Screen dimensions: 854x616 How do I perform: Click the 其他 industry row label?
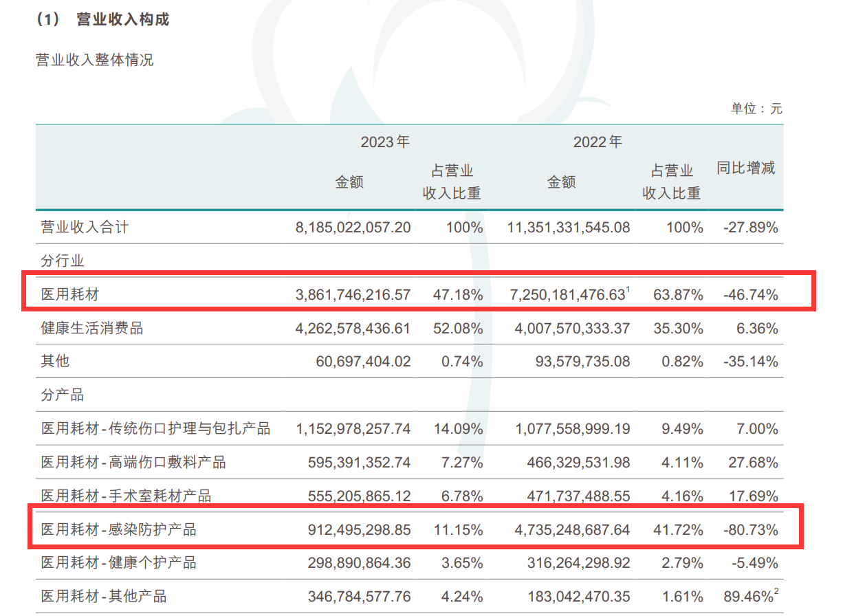55,362
